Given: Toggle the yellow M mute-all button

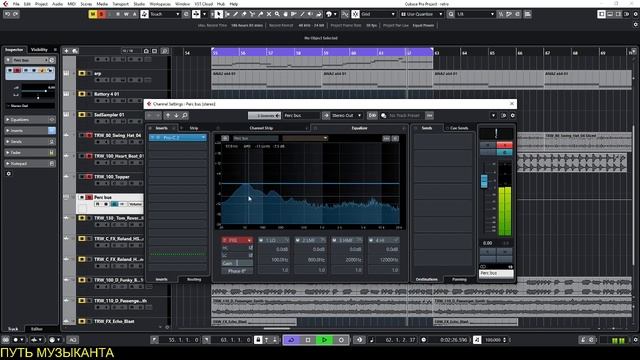Looking at the screenshot, I should pos(93,14).
